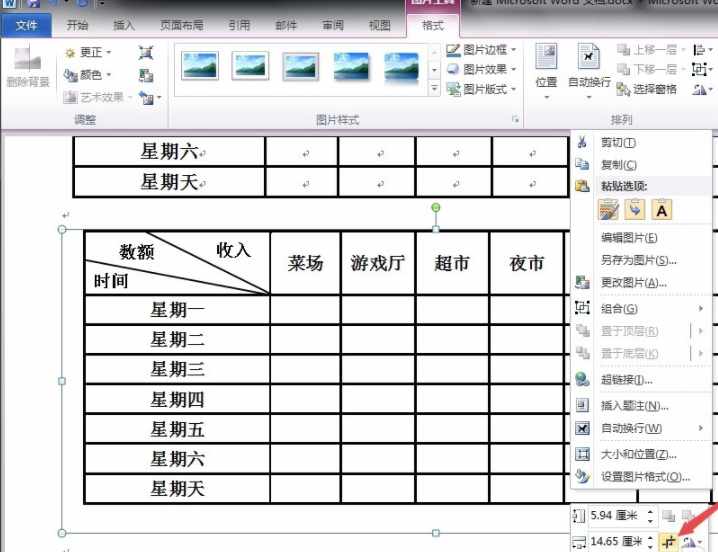Image resolution: width=718 pixels, height=552 pixels.
Task: Click the 位置 position button
Action: 546,72
